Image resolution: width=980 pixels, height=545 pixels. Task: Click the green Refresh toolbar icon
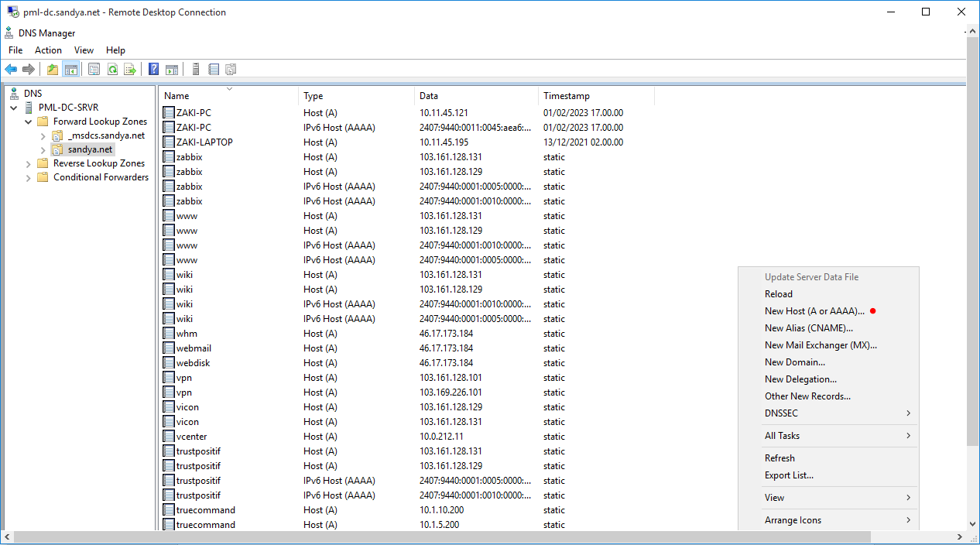112,70
